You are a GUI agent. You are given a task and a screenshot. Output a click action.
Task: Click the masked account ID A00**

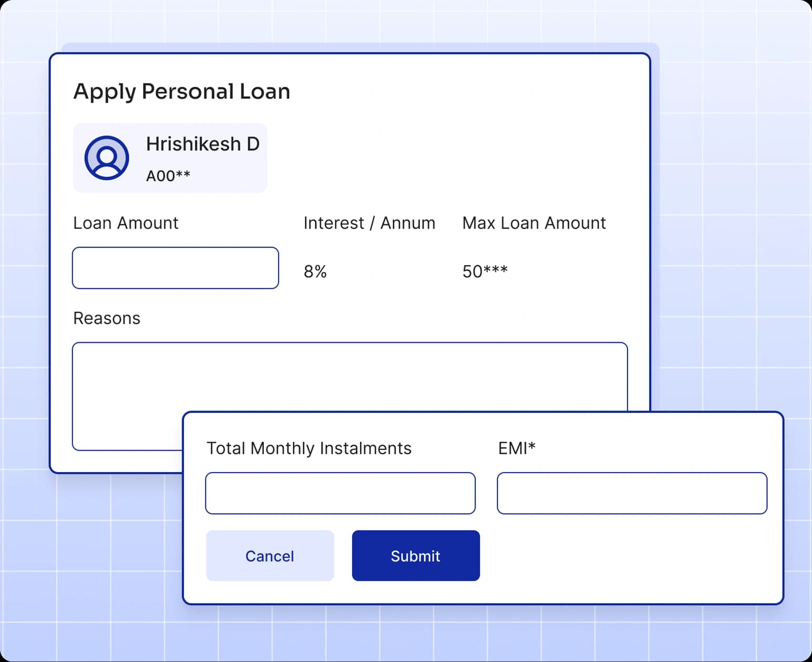[169, 175]
